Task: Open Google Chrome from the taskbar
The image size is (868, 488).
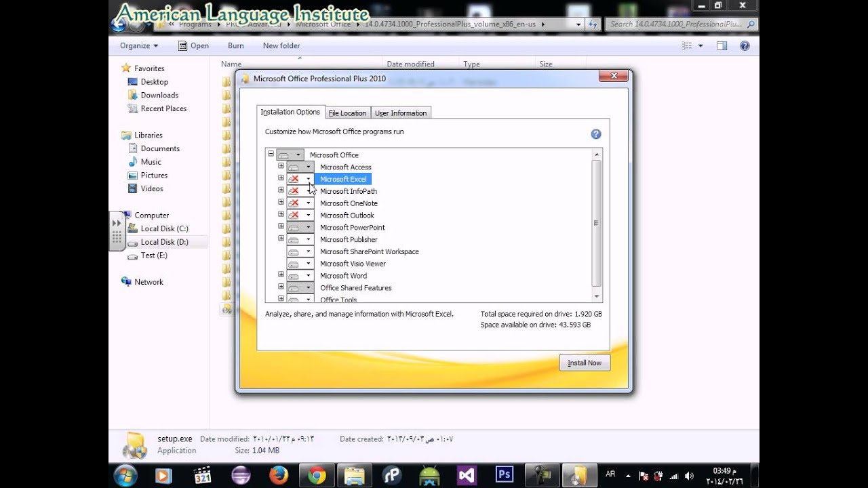Action: click(316, 476)
